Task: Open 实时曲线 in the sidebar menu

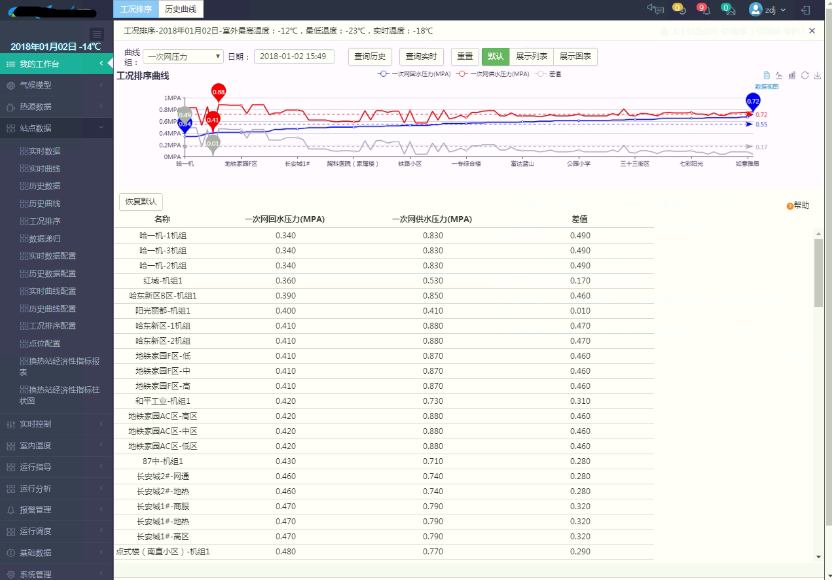Action: pos(44,168)
